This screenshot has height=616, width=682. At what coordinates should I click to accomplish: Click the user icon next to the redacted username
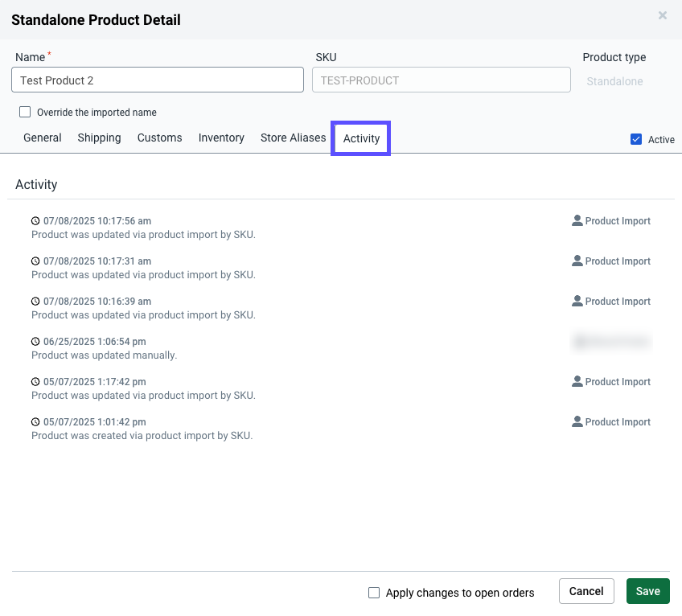(x=577, y=341)
